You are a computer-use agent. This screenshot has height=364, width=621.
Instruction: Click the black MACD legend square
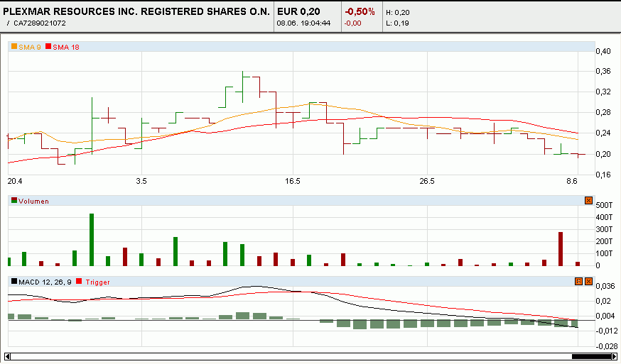click(13, 282)
